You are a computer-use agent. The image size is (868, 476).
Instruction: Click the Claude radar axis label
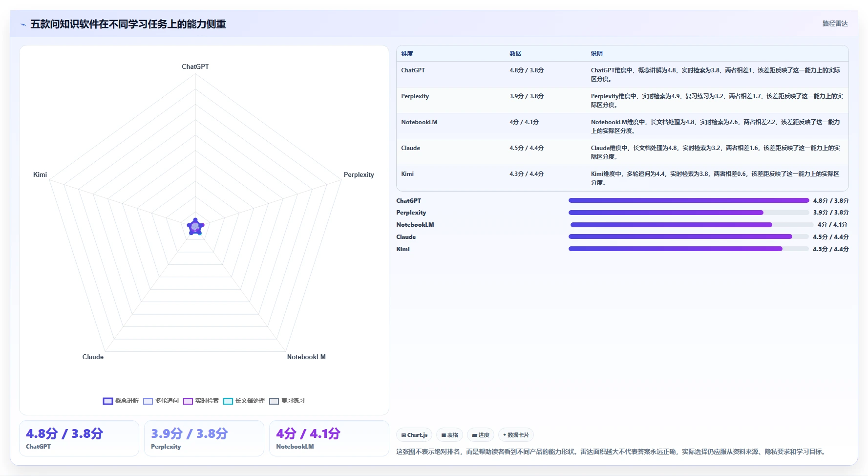click(x=93, y=357)
